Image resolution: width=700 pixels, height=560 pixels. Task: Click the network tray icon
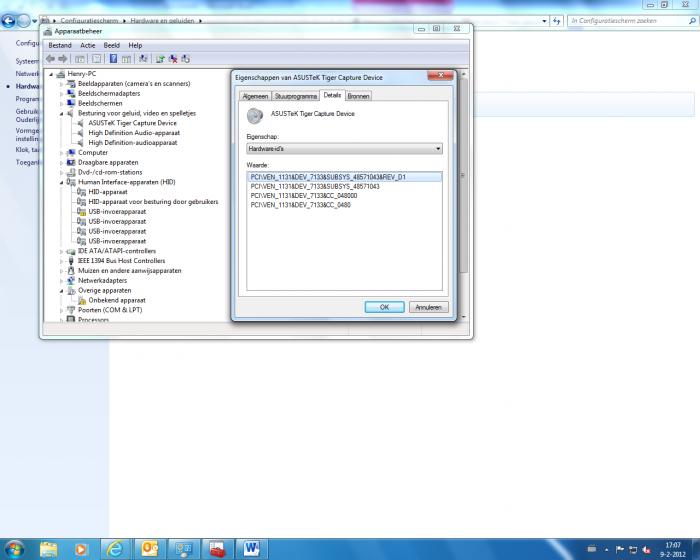[633, 549]
